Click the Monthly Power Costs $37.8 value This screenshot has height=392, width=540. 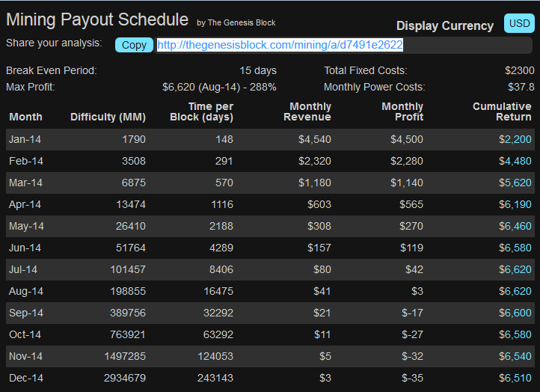[521, 87]
